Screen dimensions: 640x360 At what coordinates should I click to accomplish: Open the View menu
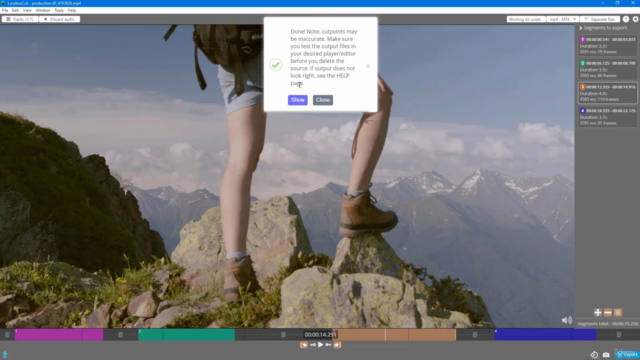[x=27, y=10]
